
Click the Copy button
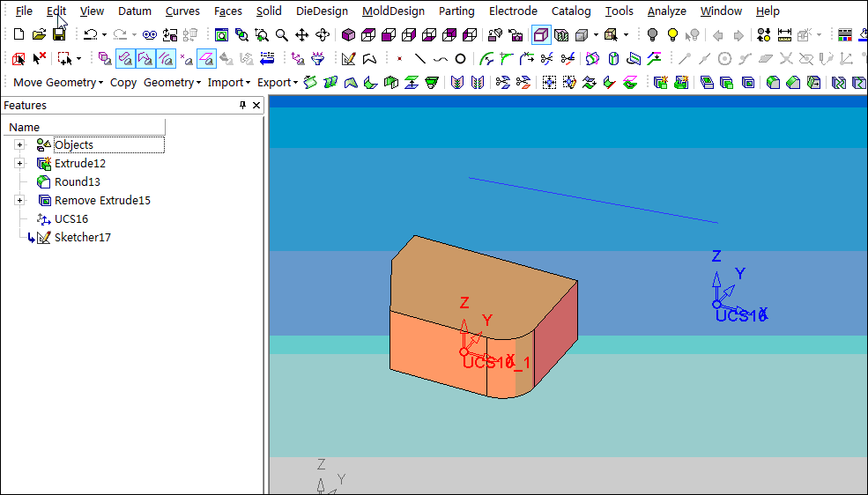point(123,82)
